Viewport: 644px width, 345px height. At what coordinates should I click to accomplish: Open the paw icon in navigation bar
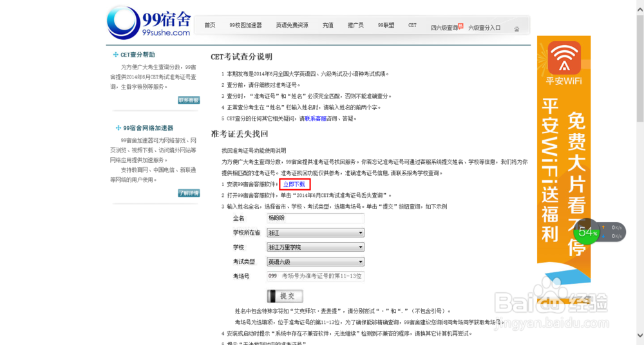click(516, 29)
